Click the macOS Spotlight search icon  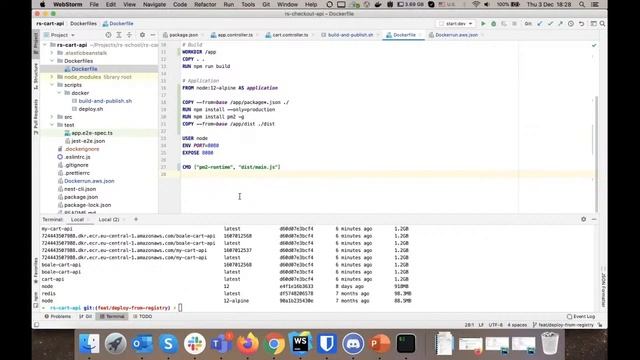coord(582,4)
